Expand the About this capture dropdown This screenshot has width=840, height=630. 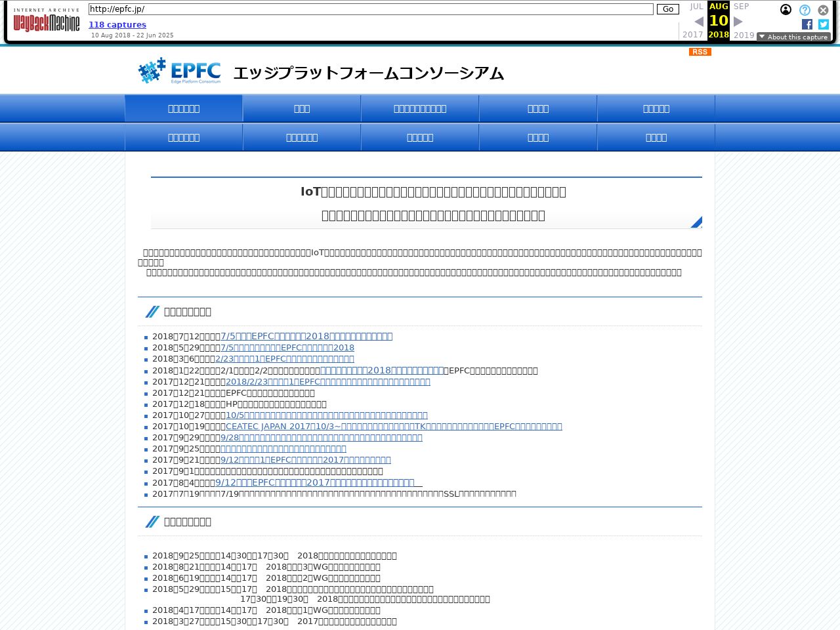793,37
